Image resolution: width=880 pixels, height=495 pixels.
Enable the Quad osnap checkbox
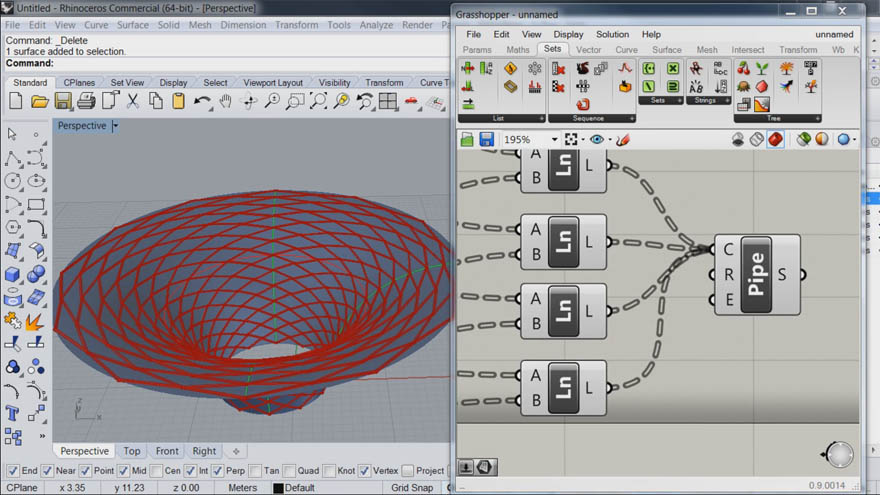pos(290,471)
